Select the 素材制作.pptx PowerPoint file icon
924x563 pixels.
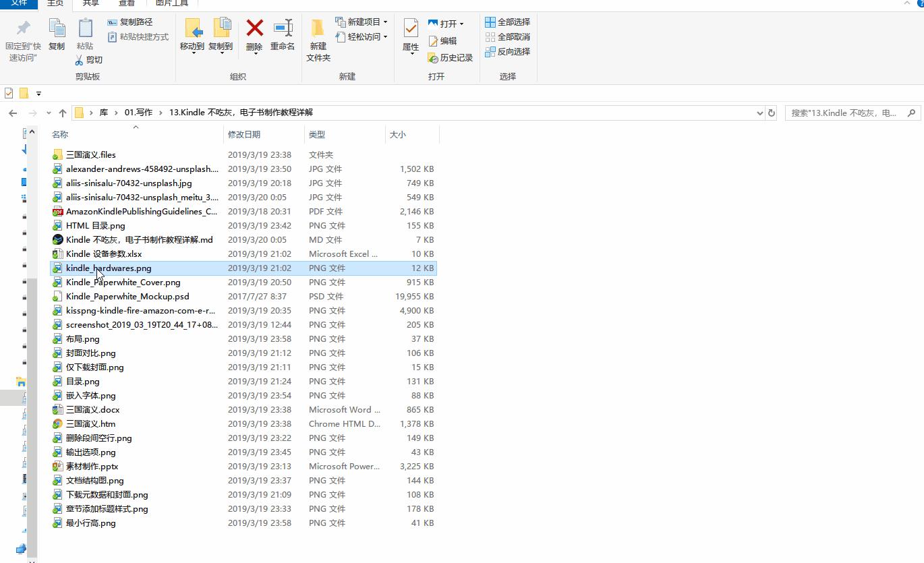58,467
